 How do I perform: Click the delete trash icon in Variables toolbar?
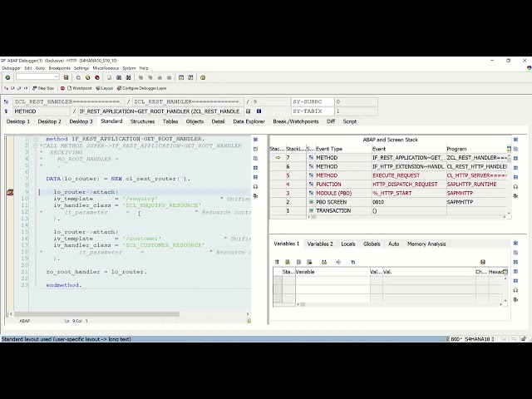pos(277,262)
